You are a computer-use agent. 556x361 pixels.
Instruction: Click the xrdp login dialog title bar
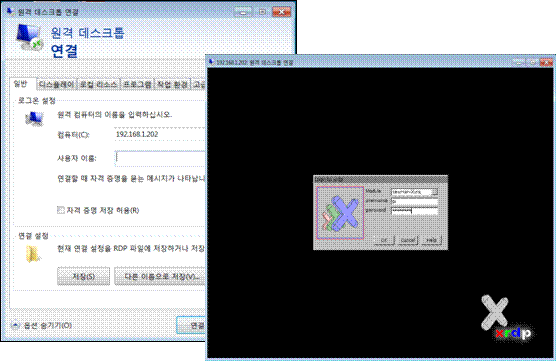[x=380, y=179]
